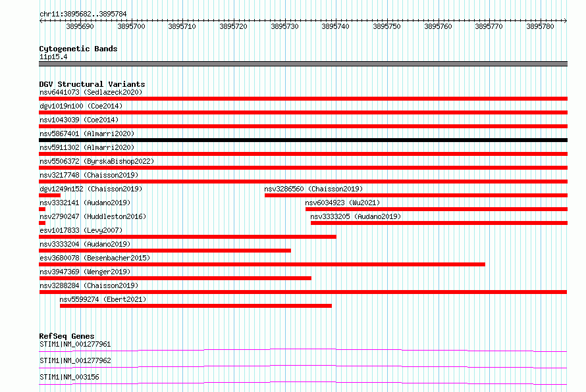Click the magenta line for STIM1|NM_001277962
This screenshot has width=586, height=392.
tap(303, 366)
